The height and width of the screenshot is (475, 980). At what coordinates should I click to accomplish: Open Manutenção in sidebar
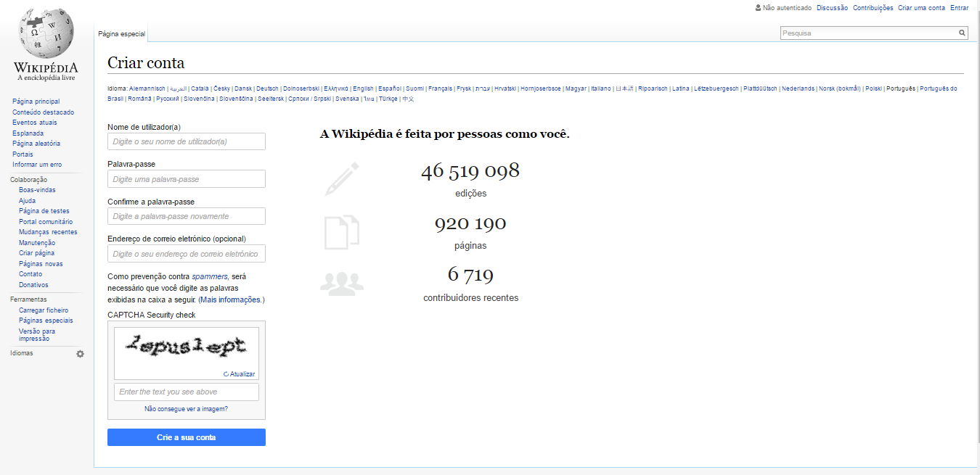(x=37, y=243)
